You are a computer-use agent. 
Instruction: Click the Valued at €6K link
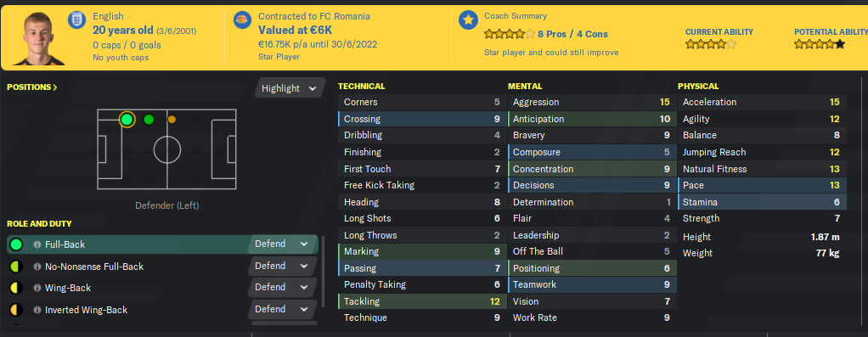click(295, 31)
